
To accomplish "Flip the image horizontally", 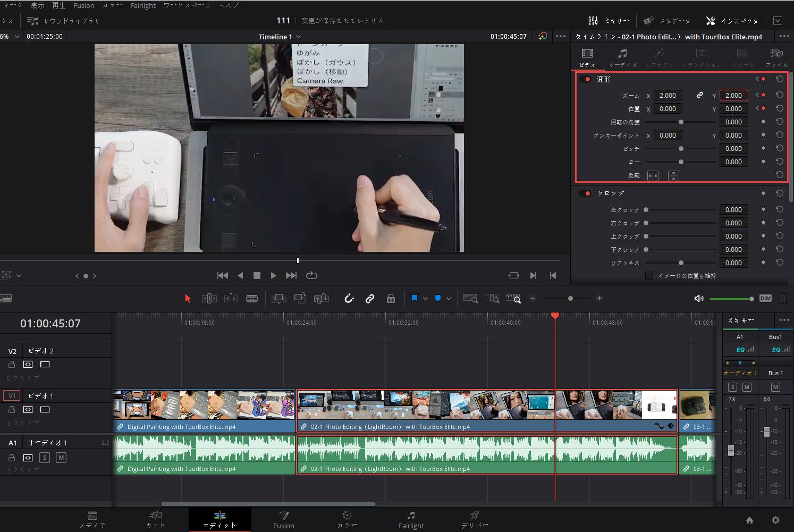I will [653, 175].
